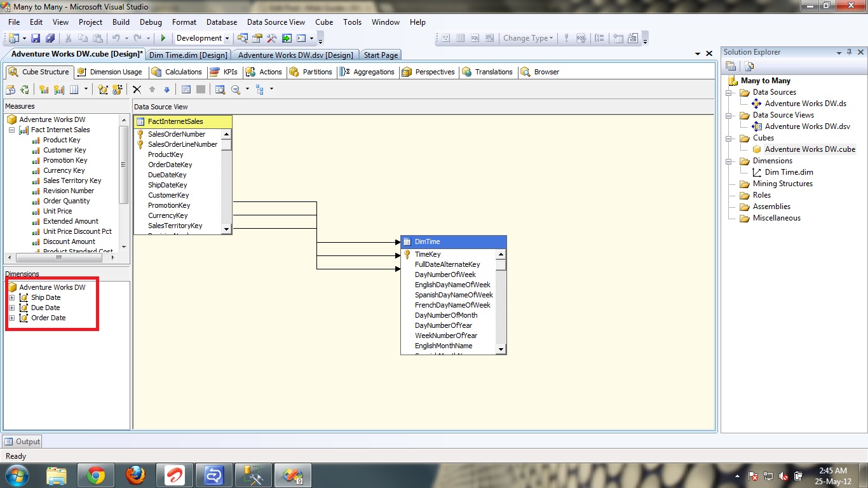This screenshot has width=868, height=488.
Task: Select Adventure Works DW.dsv in Solution Explorer
Action: [x=807, y=126]
